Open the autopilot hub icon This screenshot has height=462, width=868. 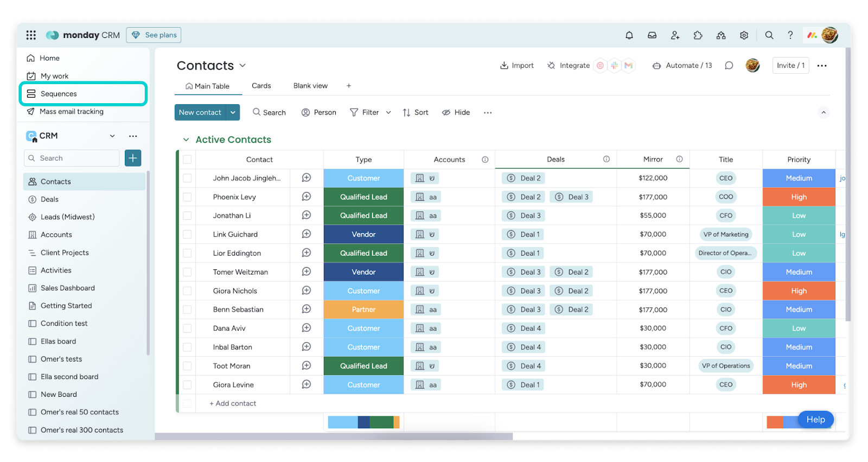[x=721, y=35]
